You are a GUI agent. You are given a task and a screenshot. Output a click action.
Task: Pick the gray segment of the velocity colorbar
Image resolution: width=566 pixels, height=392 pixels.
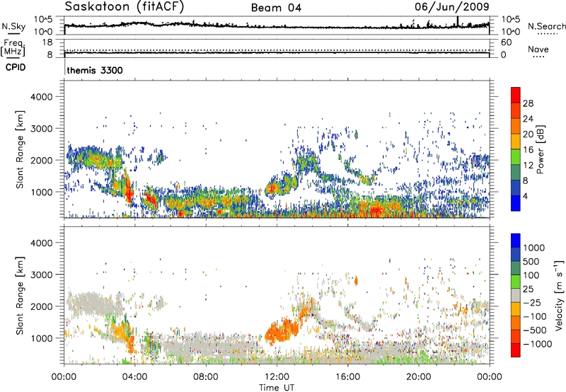coord(516,295)
